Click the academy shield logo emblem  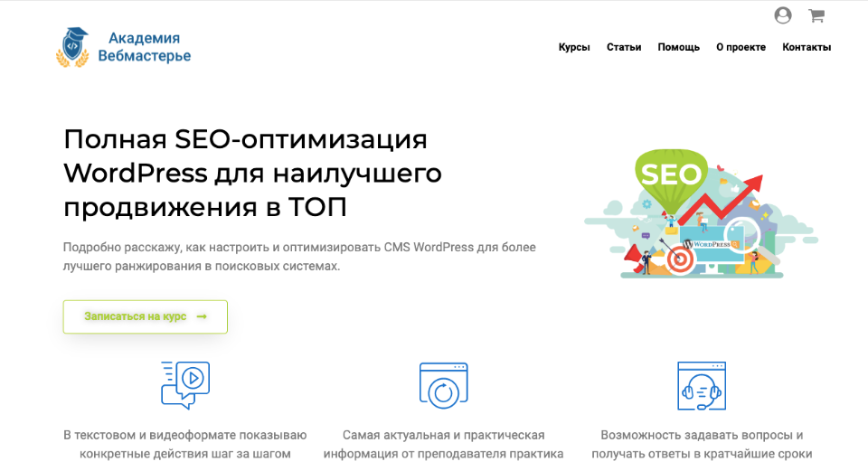pyautogui.click(x=73, y=46)
